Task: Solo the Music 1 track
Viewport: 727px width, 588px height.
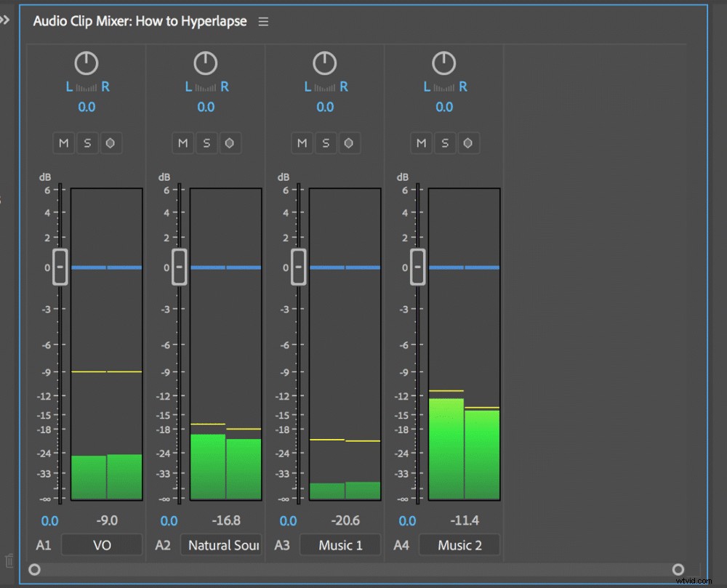Action: (326, 142)
